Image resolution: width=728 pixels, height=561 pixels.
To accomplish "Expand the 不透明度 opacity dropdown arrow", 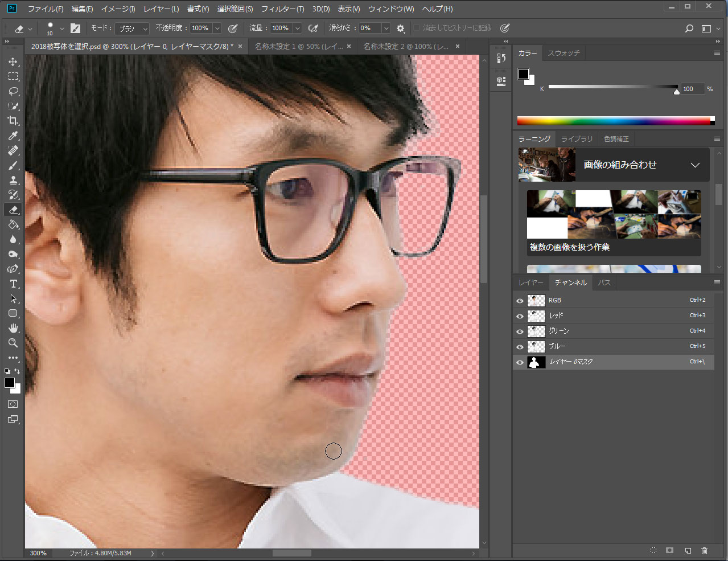I will (x=217, y=28).
